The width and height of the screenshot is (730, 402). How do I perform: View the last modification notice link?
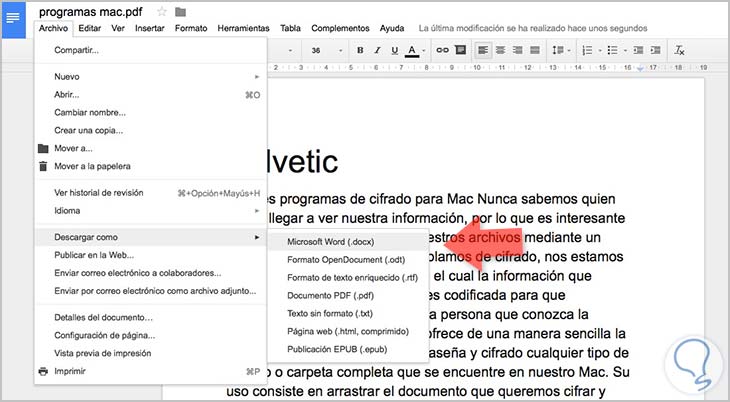[x=533, y=28]
